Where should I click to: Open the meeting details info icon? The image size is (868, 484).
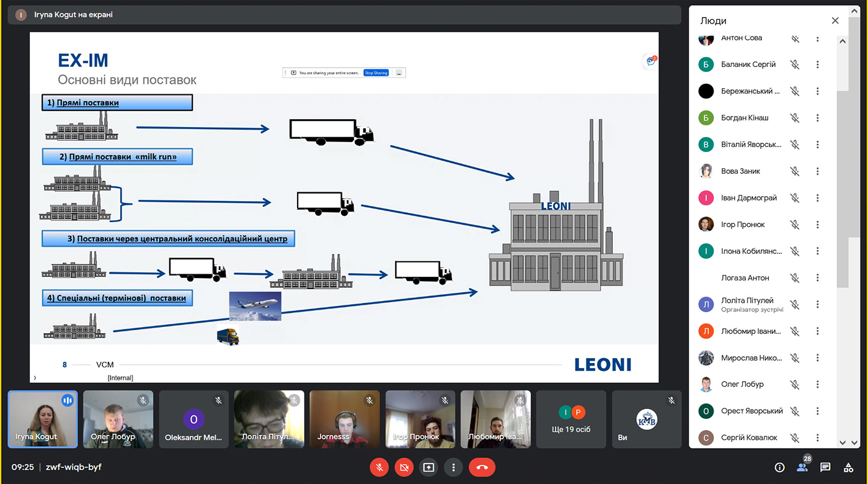point(779,467)
